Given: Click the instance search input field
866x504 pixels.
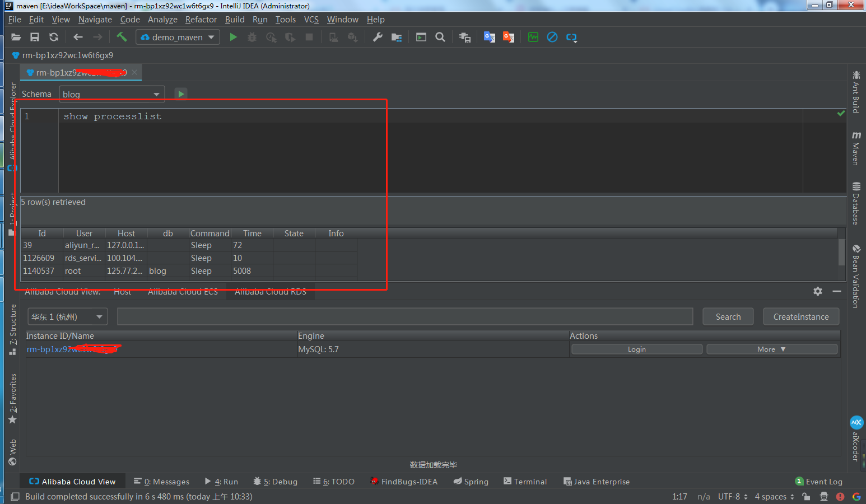Looking at the screenshot, I should (x=405, y=316).
